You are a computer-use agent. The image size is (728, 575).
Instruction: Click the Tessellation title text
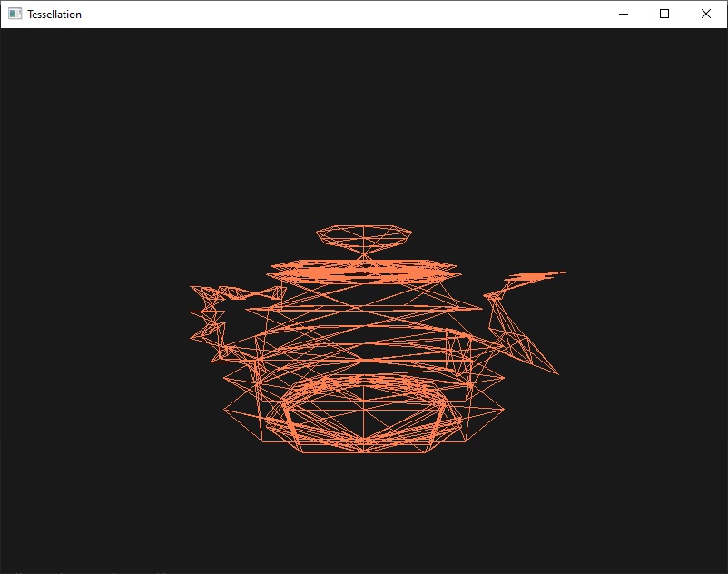pyautogui.click(x=54, y=14)
